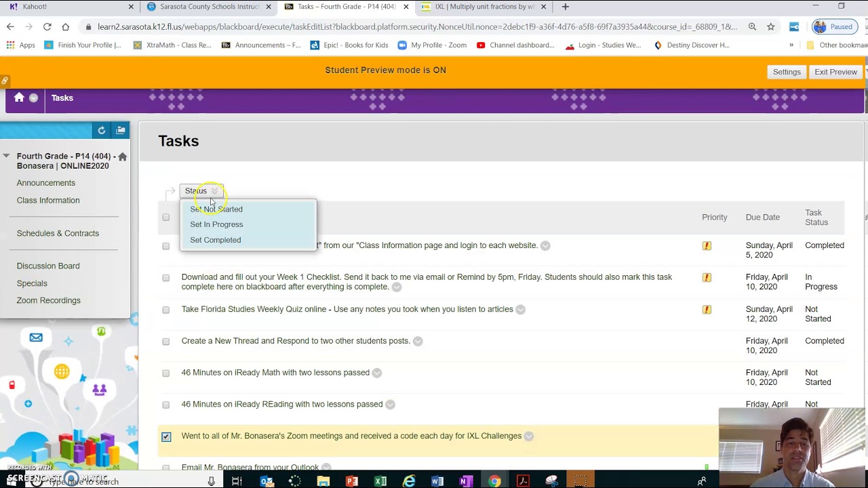
Task: Expand options chevron for iReady Math task
Action: [x=377, y=373]
